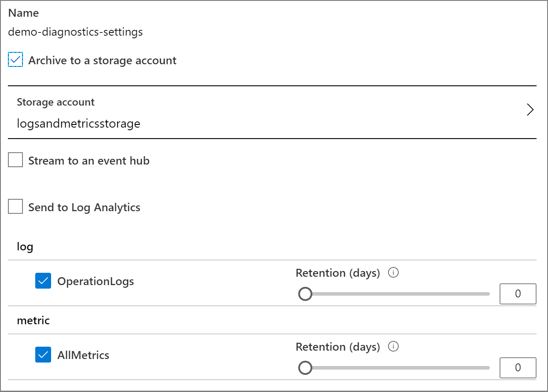Click the OperationLogs label text
The height and width of the screenshot is (392, 548).
96,281
